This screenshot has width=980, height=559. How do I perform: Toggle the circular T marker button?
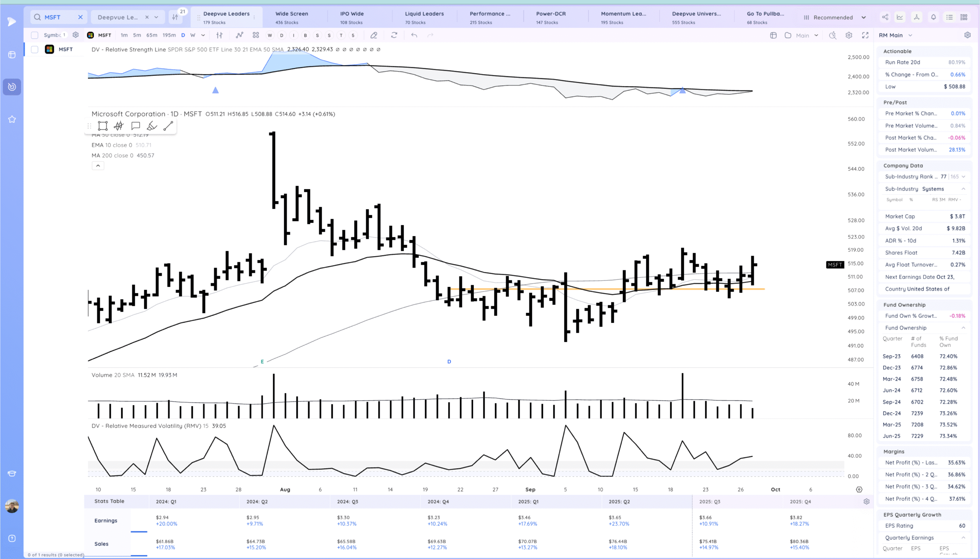(341, 35)
